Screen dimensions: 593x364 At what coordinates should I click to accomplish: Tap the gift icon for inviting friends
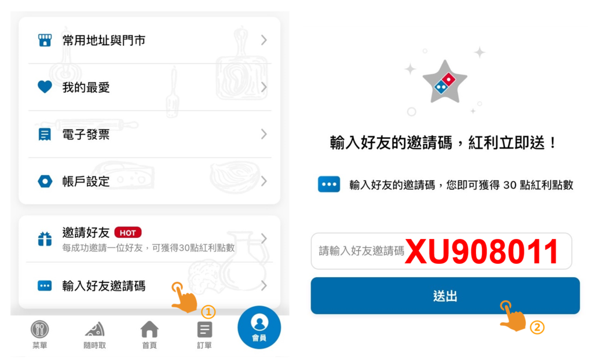coord(45,239)
